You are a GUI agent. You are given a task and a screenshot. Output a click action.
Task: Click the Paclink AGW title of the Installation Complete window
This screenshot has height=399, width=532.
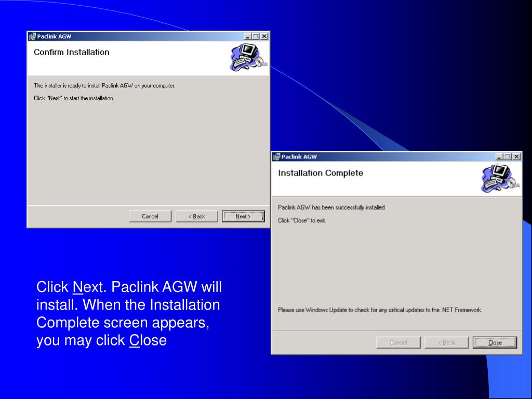click(299, 157)
